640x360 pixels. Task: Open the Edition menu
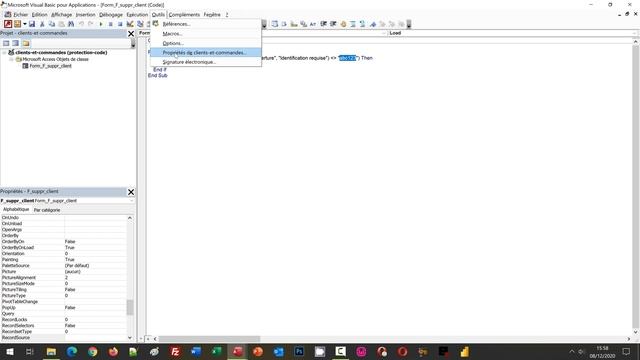[40, 15]
